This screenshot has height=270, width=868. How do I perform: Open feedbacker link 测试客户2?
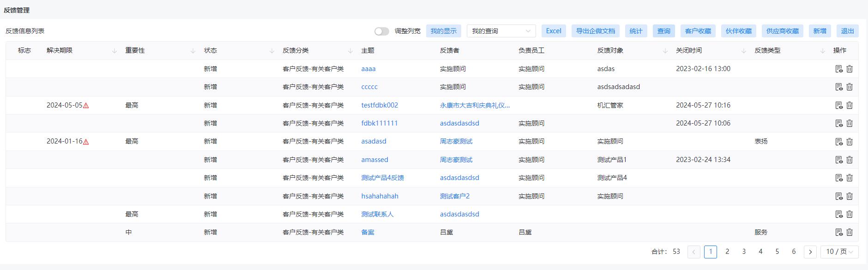[455, 196]
